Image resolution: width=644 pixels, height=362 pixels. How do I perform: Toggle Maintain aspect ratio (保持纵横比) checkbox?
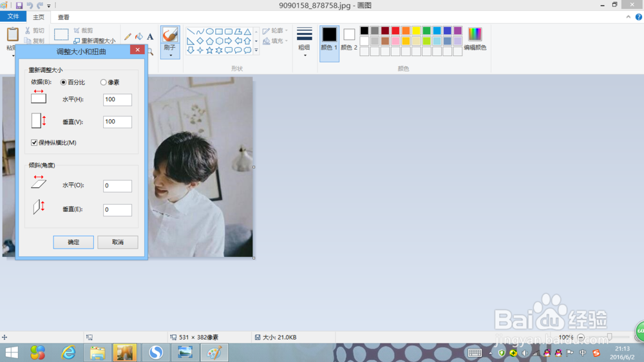pyautogui.click(x=34, y=142)
